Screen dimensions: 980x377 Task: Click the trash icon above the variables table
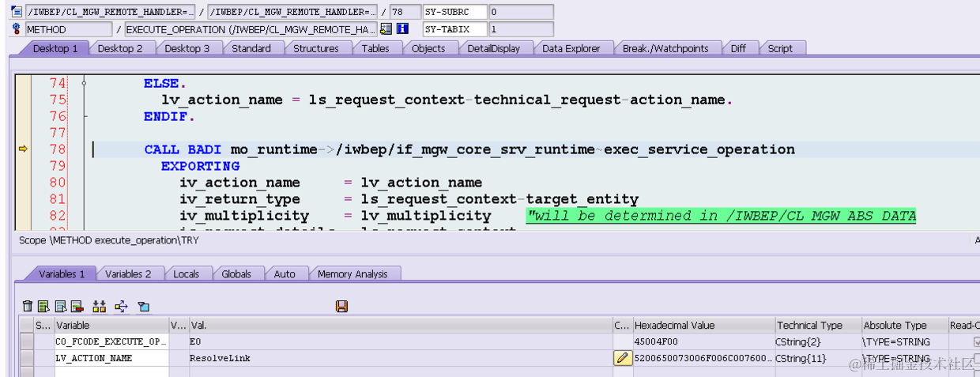click(28, 306)
